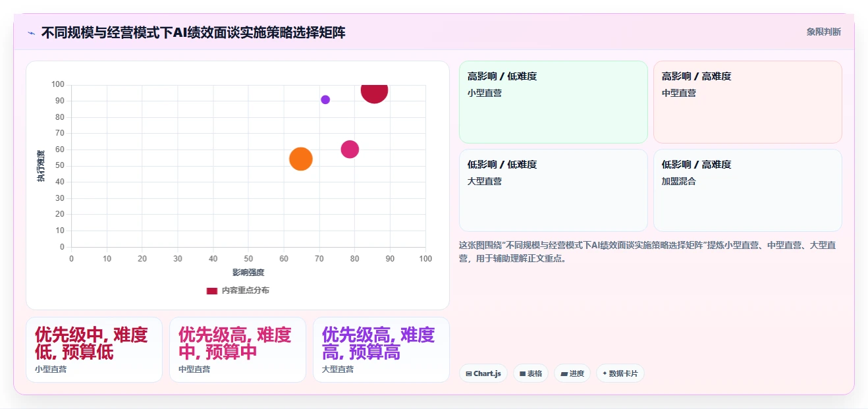Viewport: 868px width, 409px height.
Task: Select the orange bubble in the chart
Action: [300, 159]
